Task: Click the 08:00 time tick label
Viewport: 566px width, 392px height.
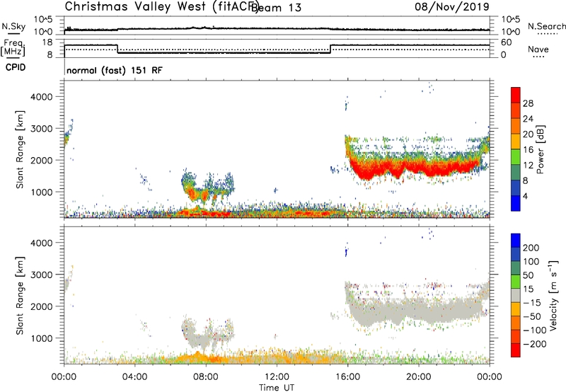Action: point(205,377)
